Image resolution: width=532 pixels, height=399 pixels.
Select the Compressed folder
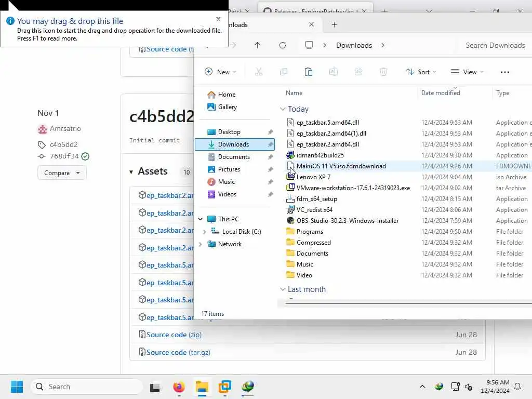313,242
